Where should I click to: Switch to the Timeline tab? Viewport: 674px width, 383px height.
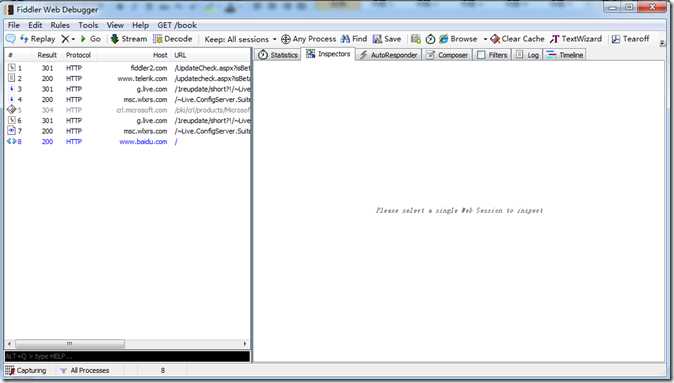(564, 55)
